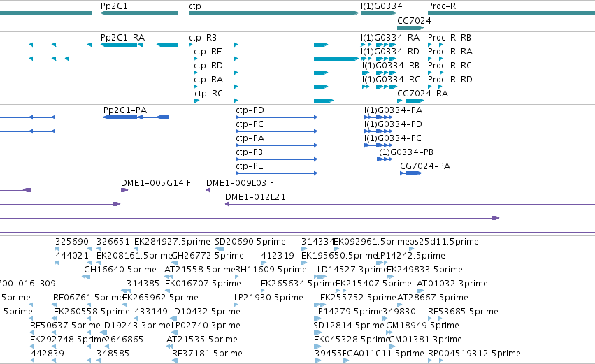Screen dimensions: 595x364
Task: Click the ctp-RE transcript label
Action: (208, 52)
